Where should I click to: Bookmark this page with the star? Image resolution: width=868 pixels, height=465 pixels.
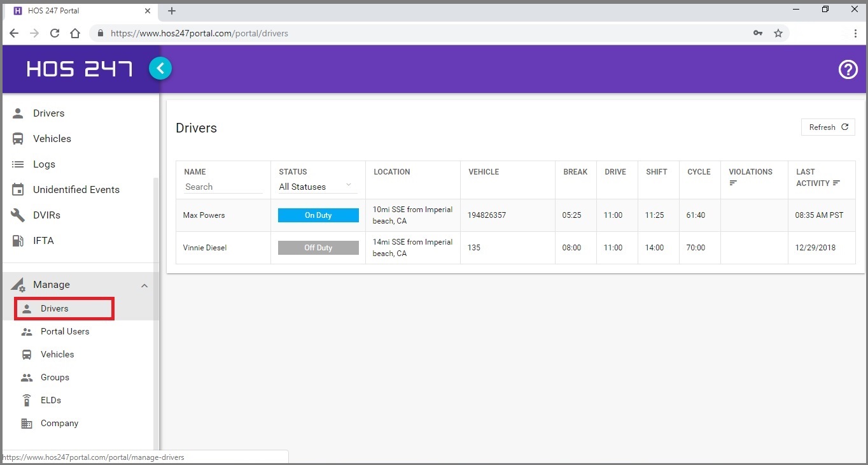pyautogui.click(x=778, y=33)
